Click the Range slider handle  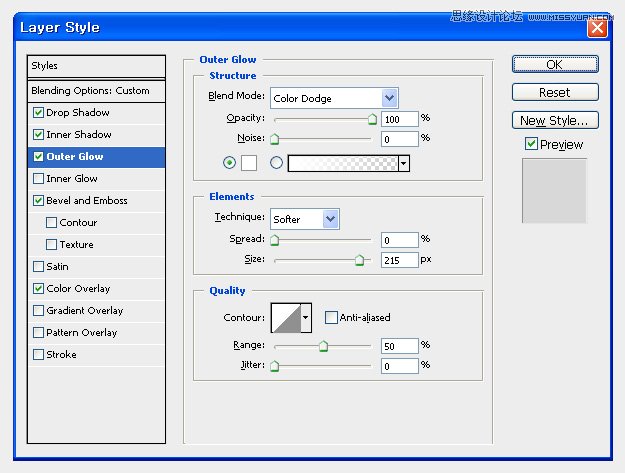323,346
